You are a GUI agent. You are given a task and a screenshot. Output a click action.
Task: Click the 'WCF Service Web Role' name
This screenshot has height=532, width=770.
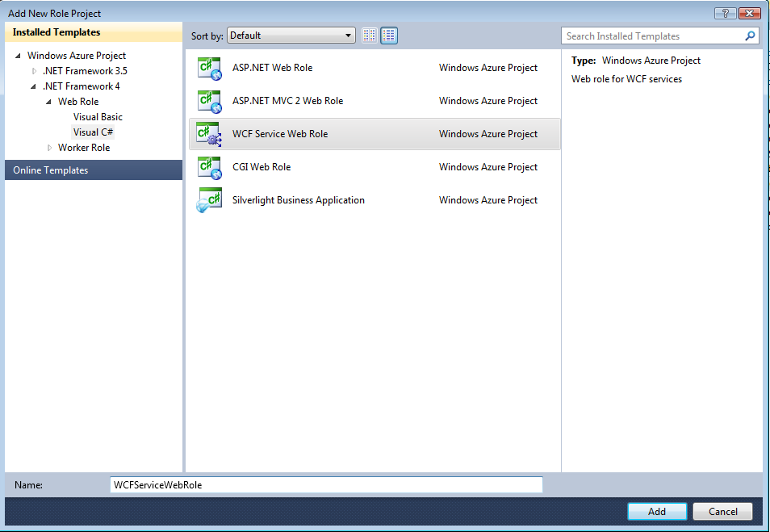(x=280, y=134)
